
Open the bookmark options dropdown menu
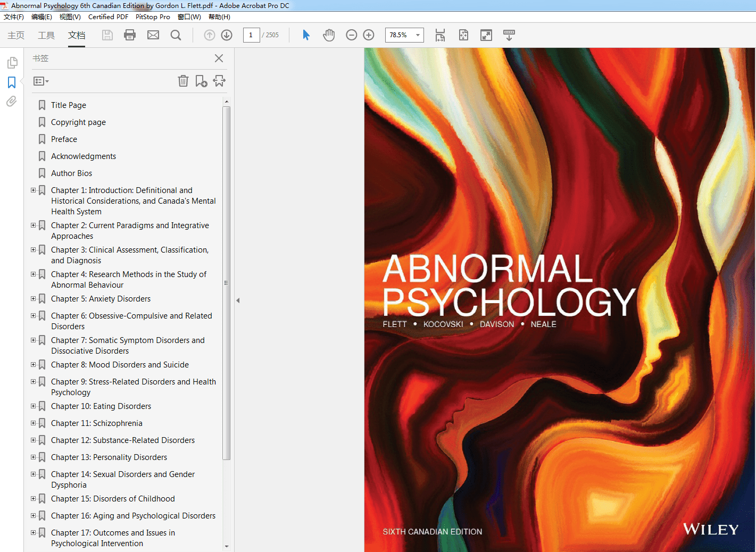tap(40, 81)
